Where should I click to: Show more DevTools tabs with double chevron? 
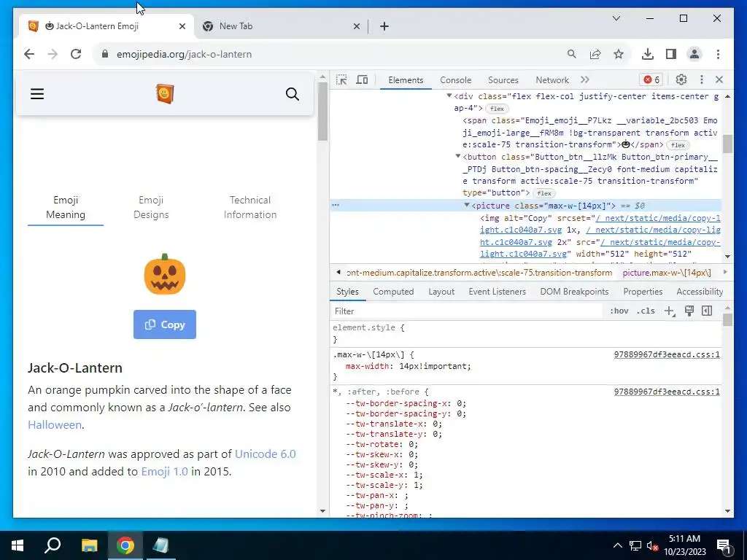pos(585,79)
